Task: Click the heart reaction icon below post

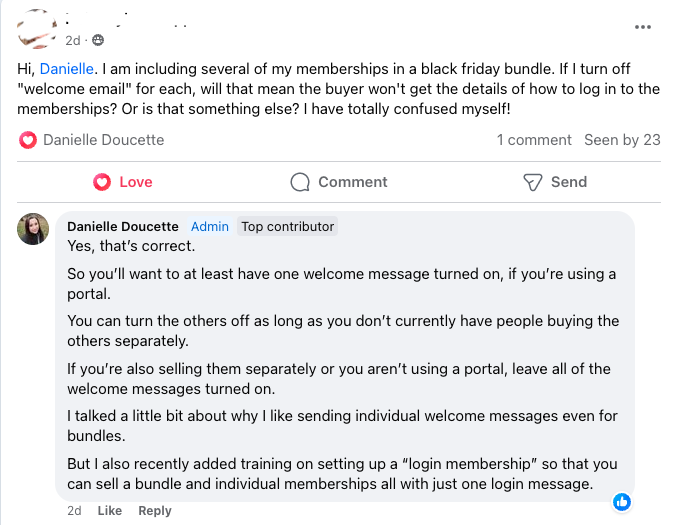Action: [28, 140]
